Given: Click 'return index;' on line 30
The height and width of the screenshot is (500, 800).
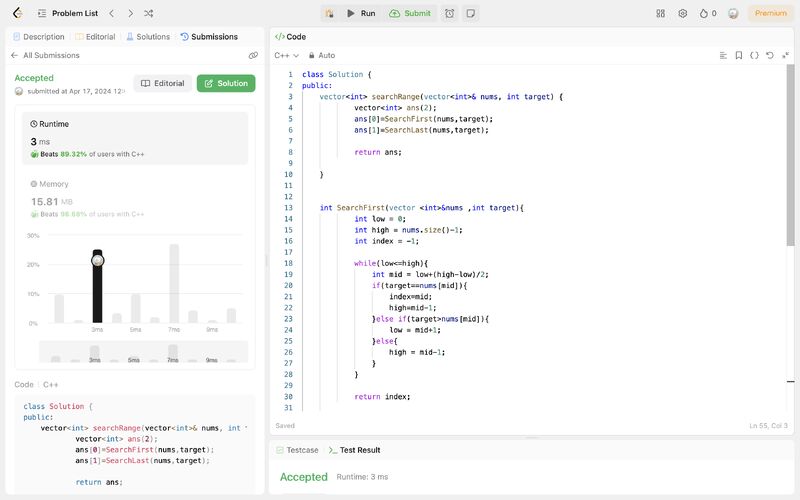Looking at the screenshot, I should (x=382, y=396).
